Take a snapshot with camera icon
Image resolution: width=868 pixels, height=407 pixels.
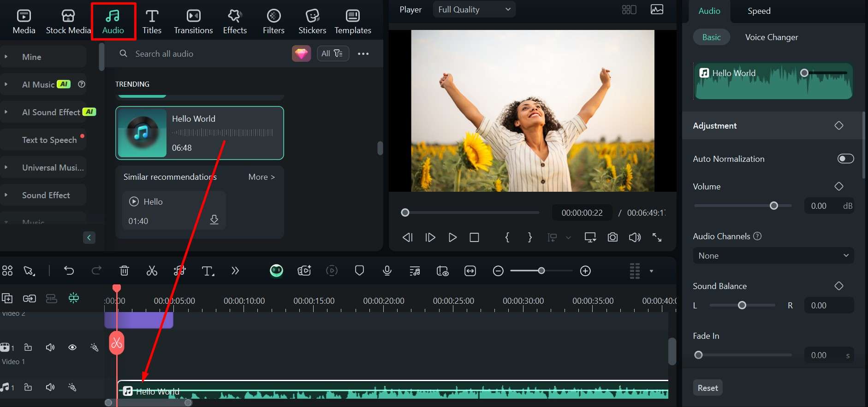(x=612, y=237)
